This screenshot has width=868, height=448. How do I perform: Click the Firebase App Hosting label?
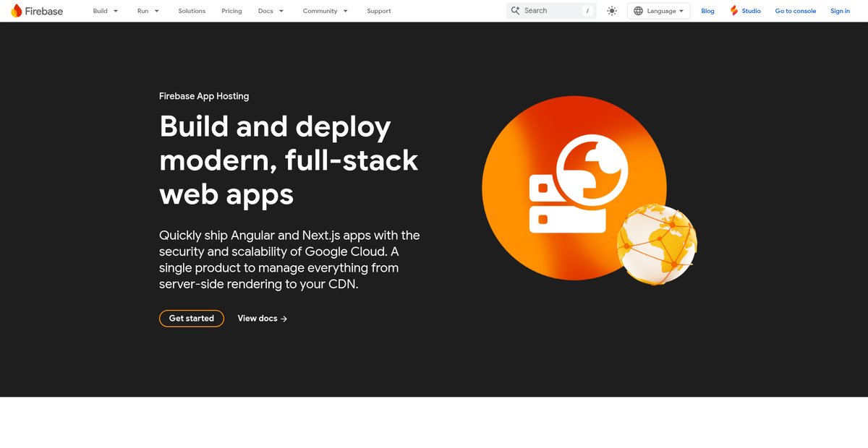(204, 96)
